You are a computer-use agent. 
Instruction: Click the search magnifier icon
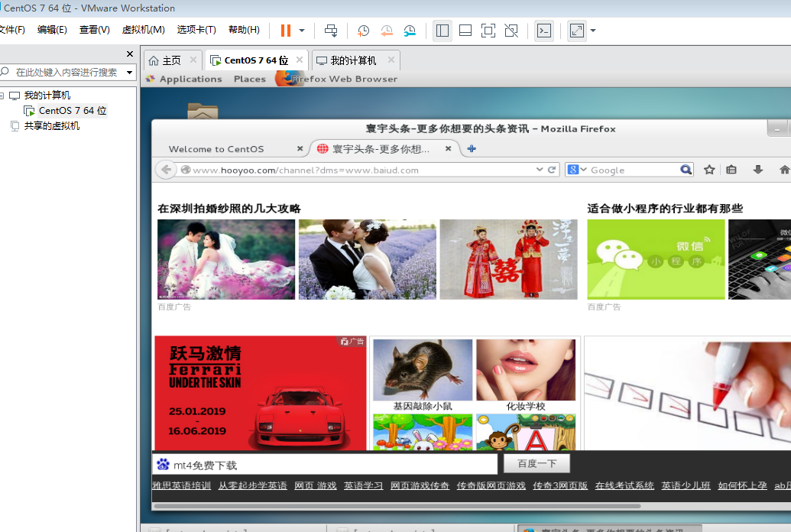[686, 170]
